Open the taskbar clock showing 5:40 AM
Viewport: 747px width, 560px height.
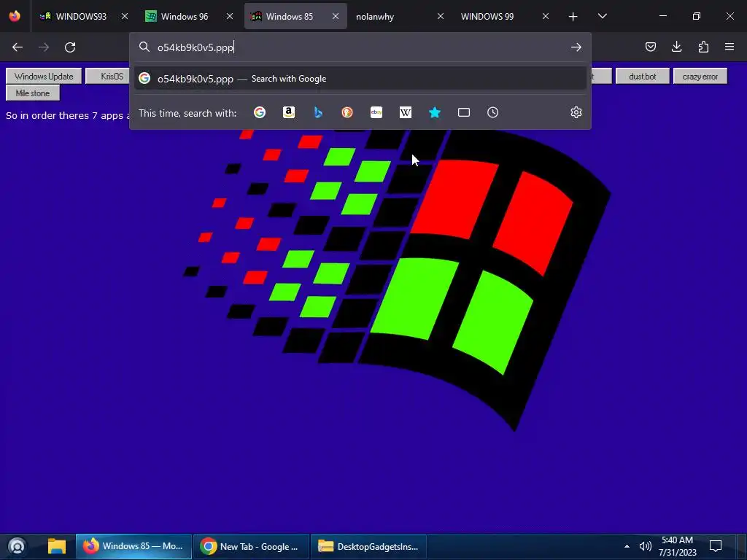pyautogui.click(x=678, y=546)
